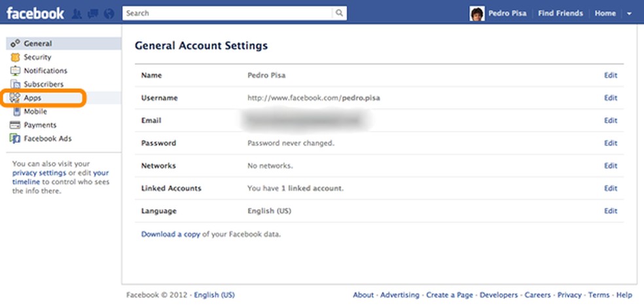This screenshot has height=306, width=644.
Task: Open Help footer link
Action: (x=624, y=295)
